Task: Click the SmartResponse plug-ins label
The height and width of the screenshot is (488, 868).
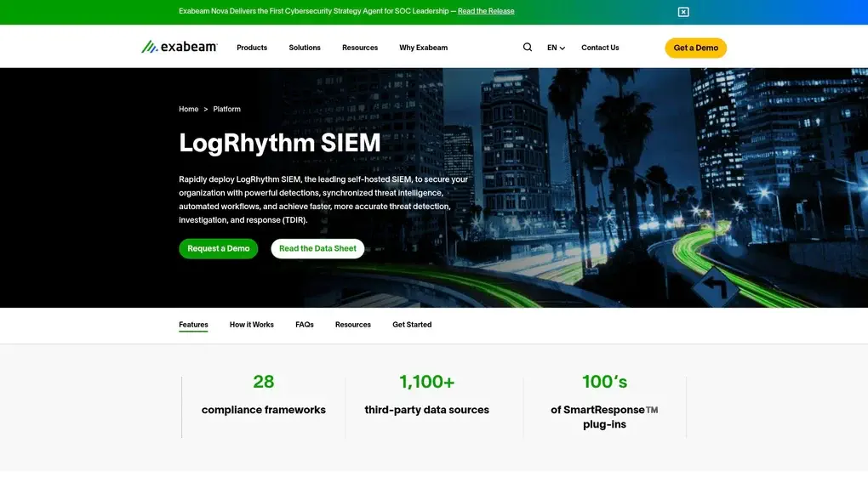Action: (604, 417)
